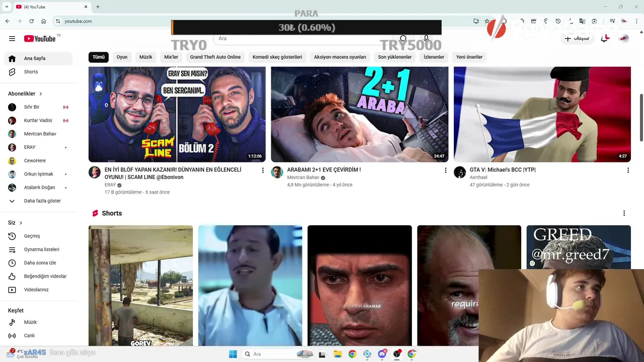Click the page vertical scrollbar thumb
The width and height of the screenshot is (644, 362).
click(x=641, y=117)
